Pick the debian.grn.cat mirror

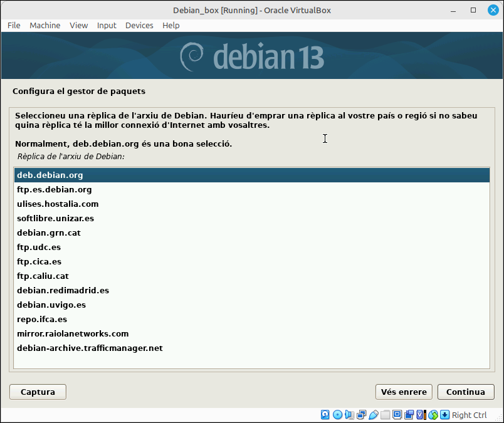pos(251,232)
